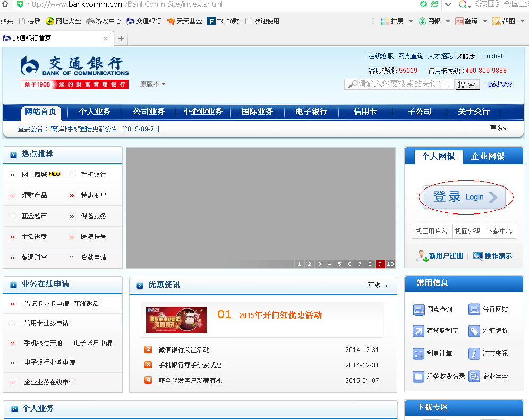Open the English language link
This screenshot has height=420, width=529.
[493, 56]
